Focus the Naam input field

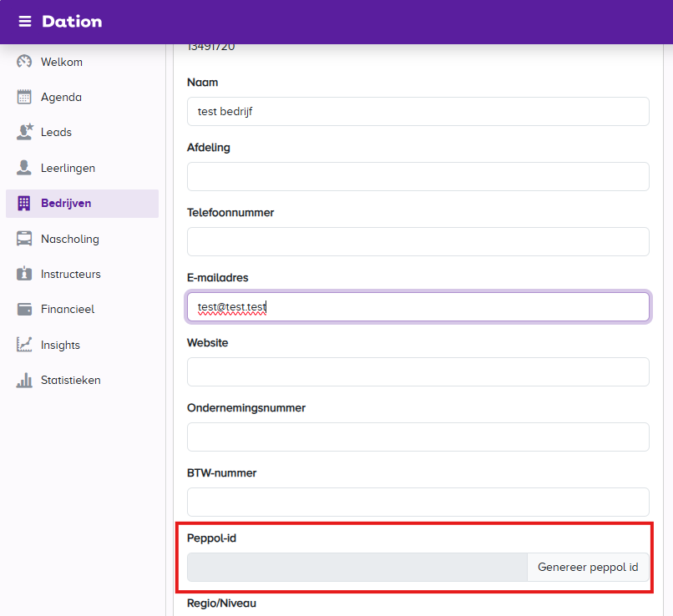click(417, 111)
